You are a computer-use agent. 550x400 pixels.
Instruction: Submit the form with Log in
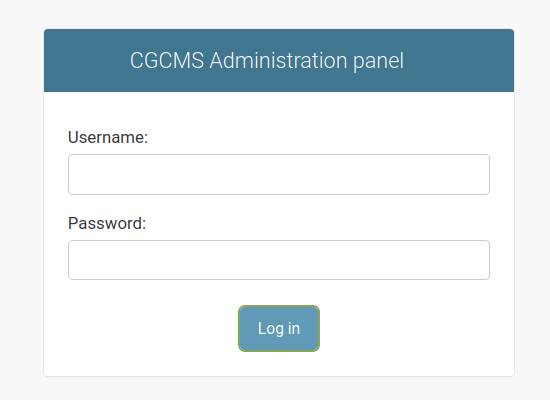click(x=279, y=328)
